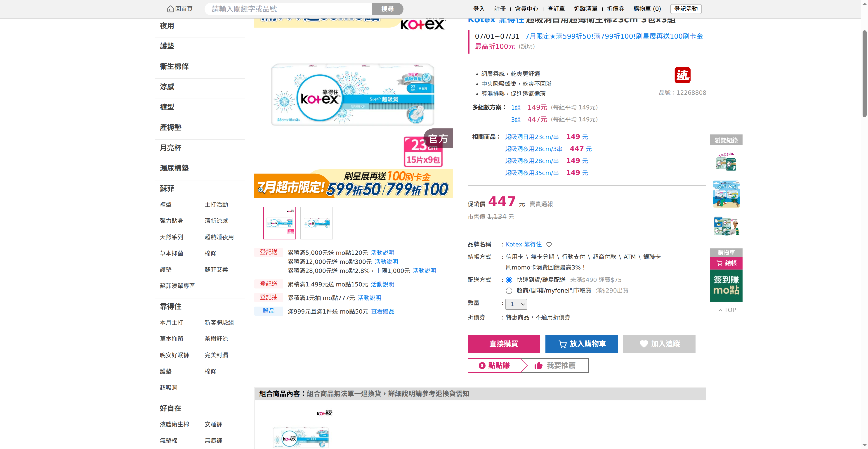
Task: Choose the 1組 quantity plan
Action: click(x=516, y=108)
